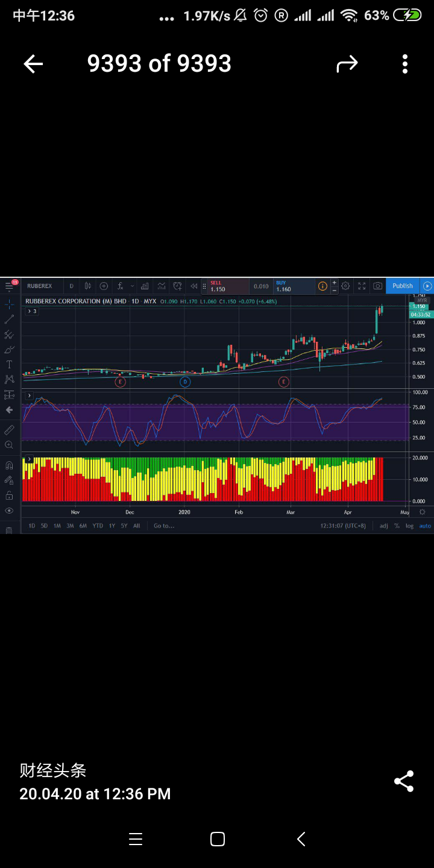Select the 1D date range

point(32,526)
